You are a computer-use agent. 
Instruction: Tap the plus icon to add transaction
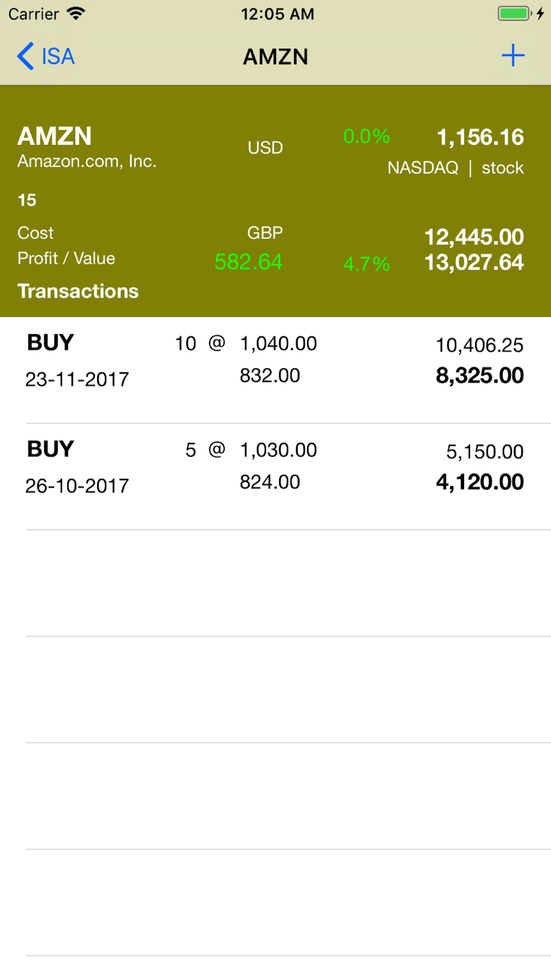[x=513, y=55]
